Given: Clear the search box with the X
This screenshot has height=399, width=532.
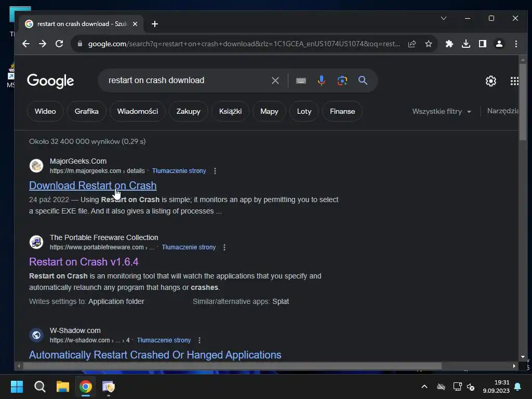Looking at the screenshot, I should pyautogui.click(x=275, y=81).
